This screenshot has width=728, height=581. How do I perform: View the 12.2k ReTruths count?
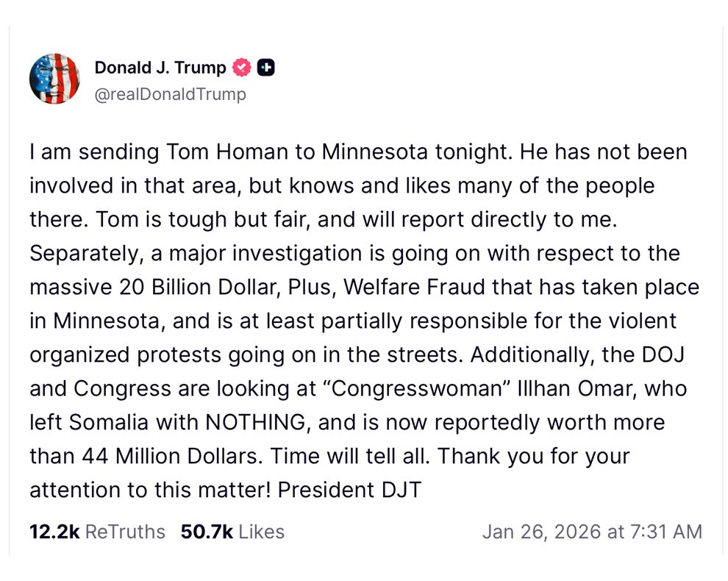click(x=54, y=532)
